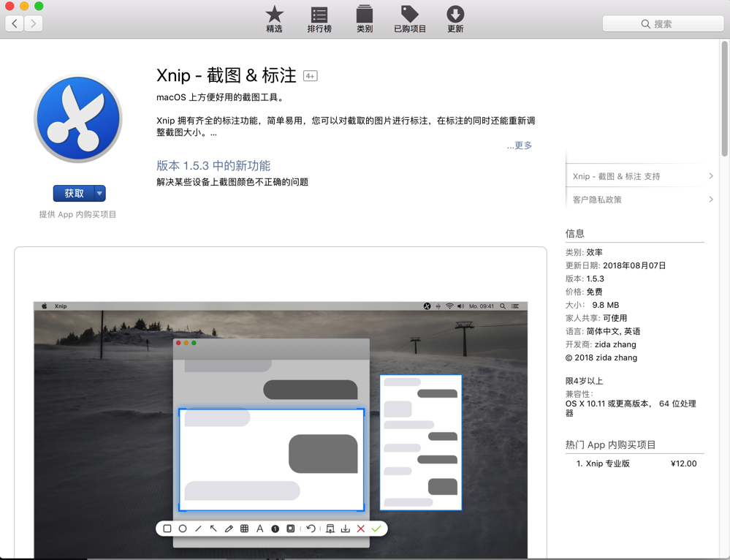The image size is (730, 560).
Task: Open dropdown arrow beside 获取 button
Action: [99, 193]
